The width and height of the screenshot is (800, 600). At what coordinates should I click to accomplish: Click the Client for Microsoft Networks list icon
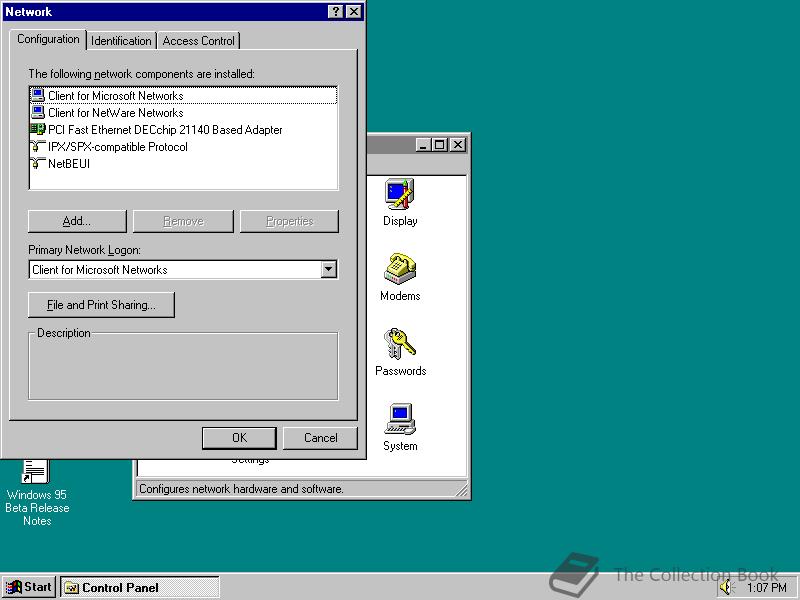pyautogui.click(x=38, y=95)
